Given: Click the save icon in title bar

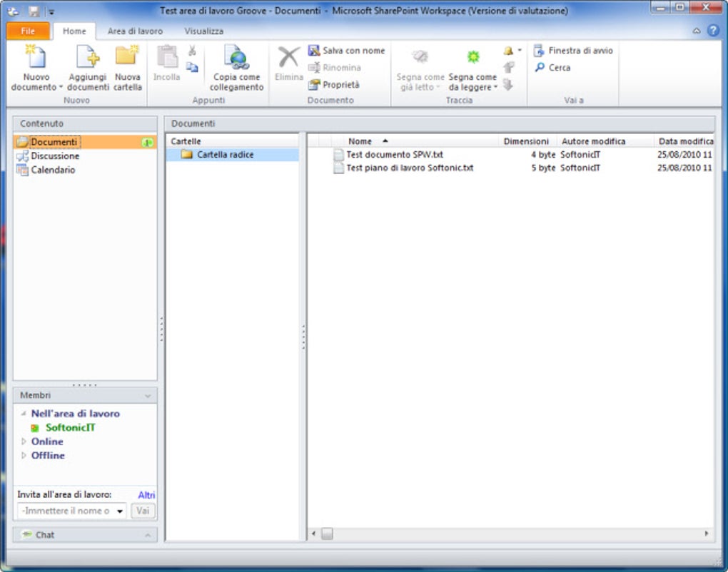Looking at the screenshot, I should coord(34,11).
